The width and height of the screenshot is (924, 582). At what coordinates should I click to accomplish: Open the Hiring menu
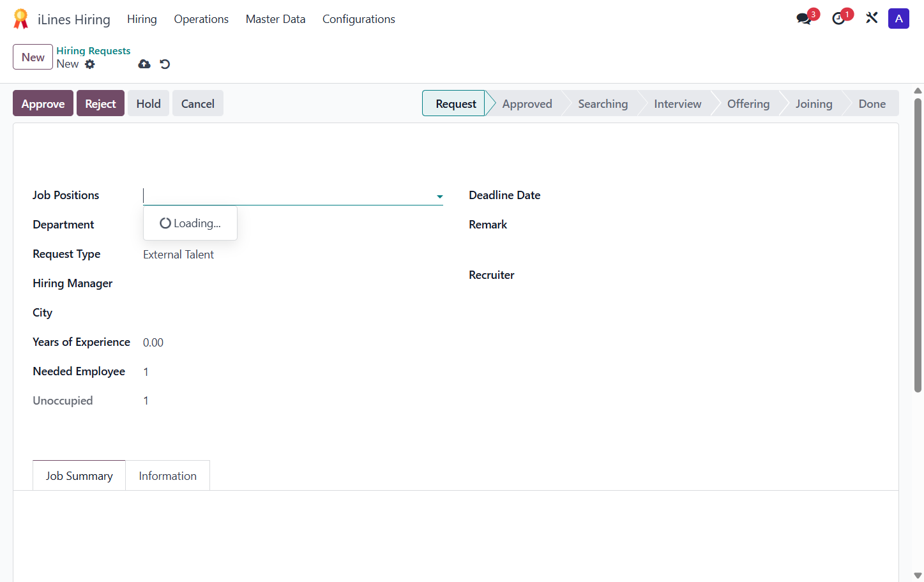[x=142, y=19]
